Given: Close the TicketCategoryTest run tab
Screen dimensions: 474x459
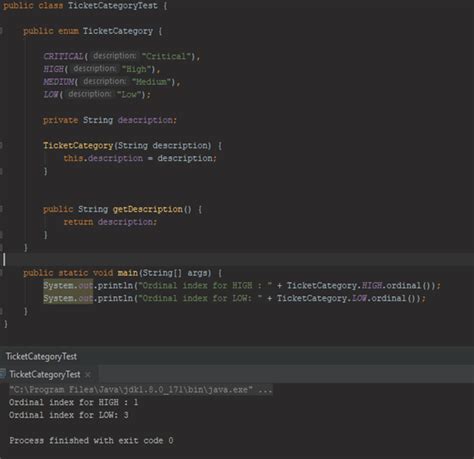Looking at the screenshot, I should [88, 375].
